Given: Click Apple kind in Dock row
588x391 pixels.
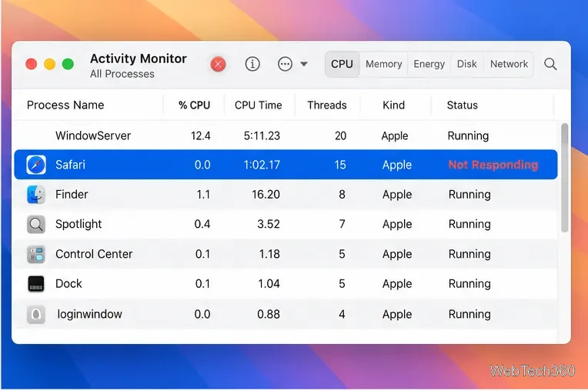Looking at the screenshot, I should pos(397,284).
